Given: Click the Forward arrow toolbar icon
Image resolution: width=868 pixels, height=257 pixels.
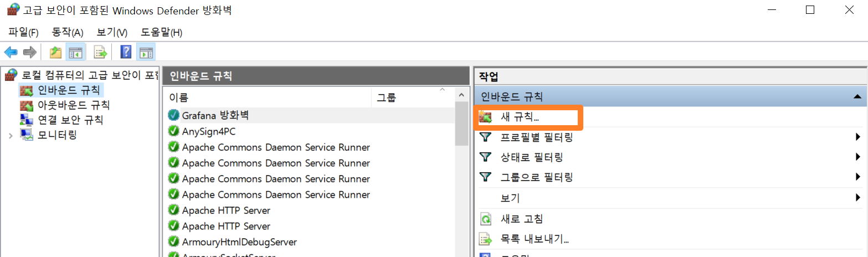Looking at the screenshot, I should (x=29, y=53).
